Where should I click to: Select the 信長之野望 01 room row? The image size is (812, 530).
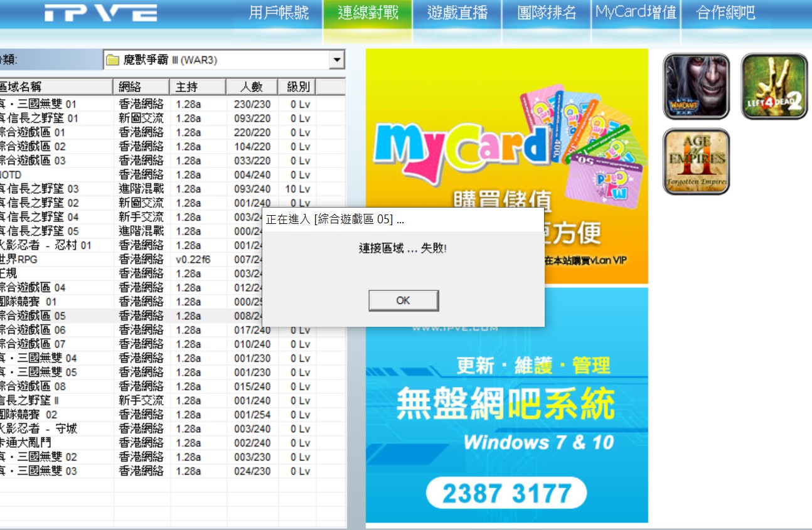tap(173, 118)
